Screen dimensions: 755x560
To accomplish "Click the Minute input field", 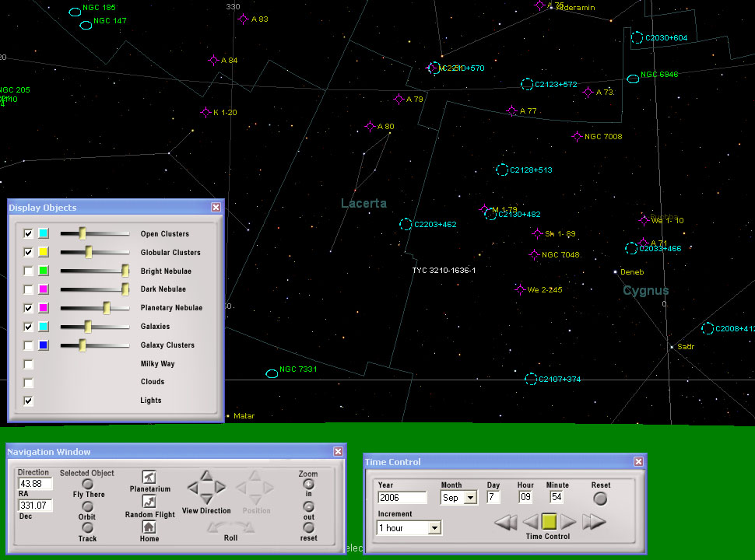I will click(557, 497).
